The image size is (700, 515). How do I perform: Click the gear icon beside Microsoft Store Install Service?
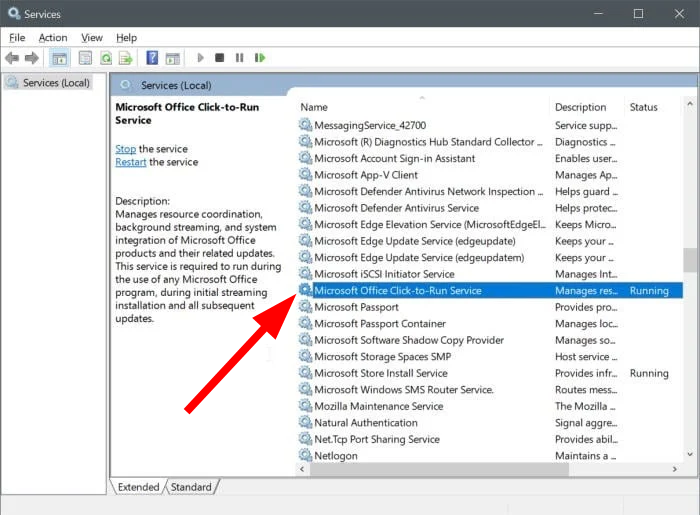[x=305, y=373]
